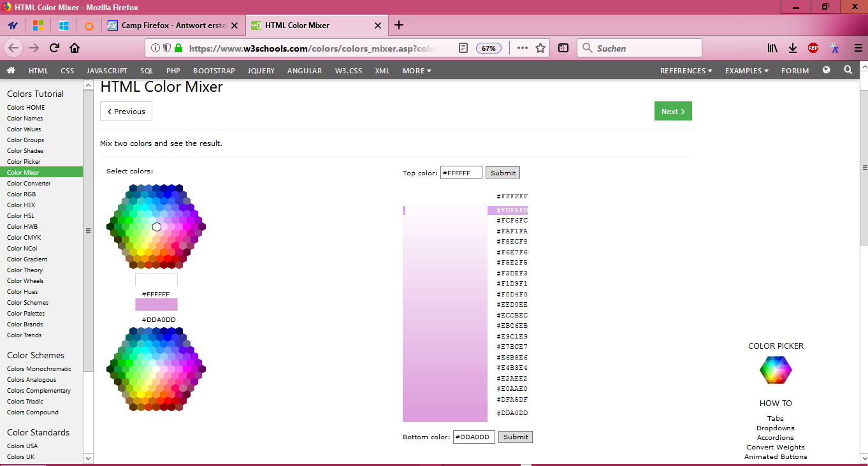
Task: Open the search magnifier in W3Schools navbar
Action: 848,70
